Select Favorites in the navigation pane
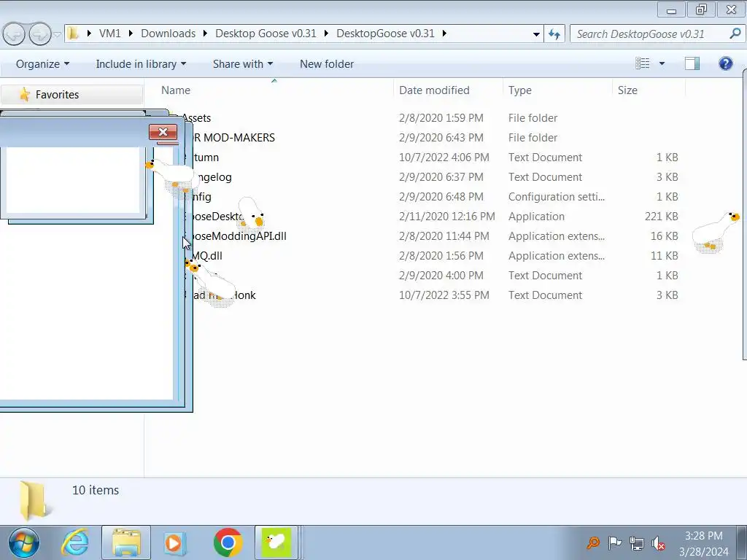 coord(71,94)
